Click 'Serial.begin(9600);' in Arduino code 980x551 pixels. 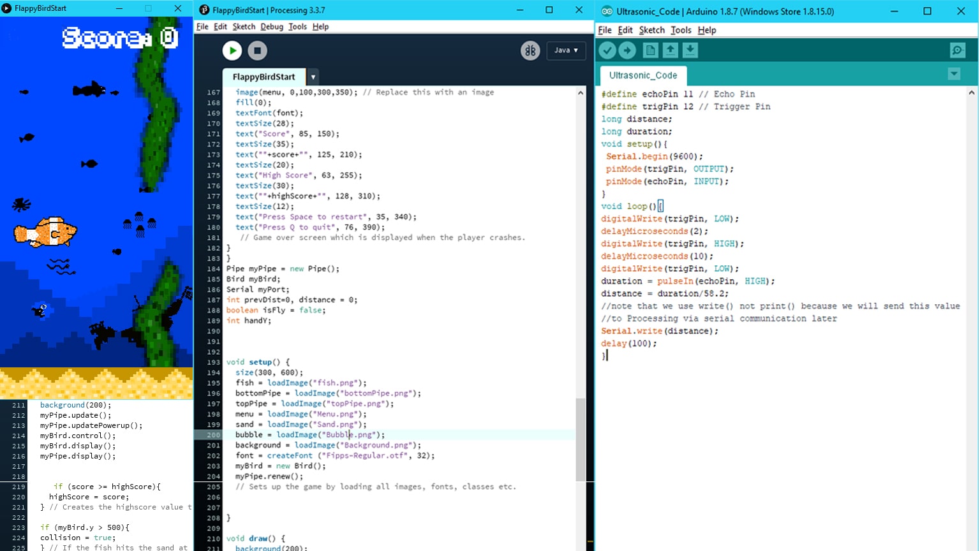(655, 156)
